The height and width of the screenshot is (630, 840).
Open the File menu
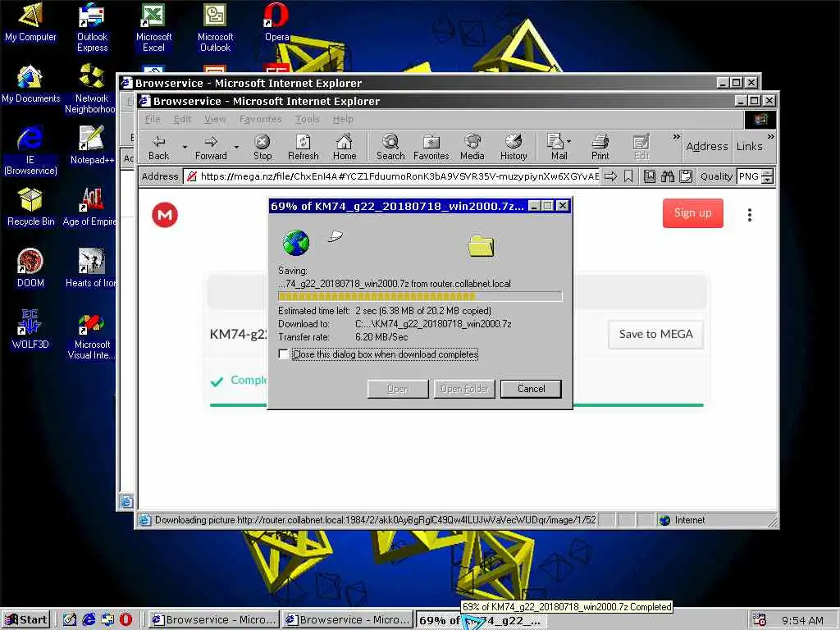(x=152, y=119)
